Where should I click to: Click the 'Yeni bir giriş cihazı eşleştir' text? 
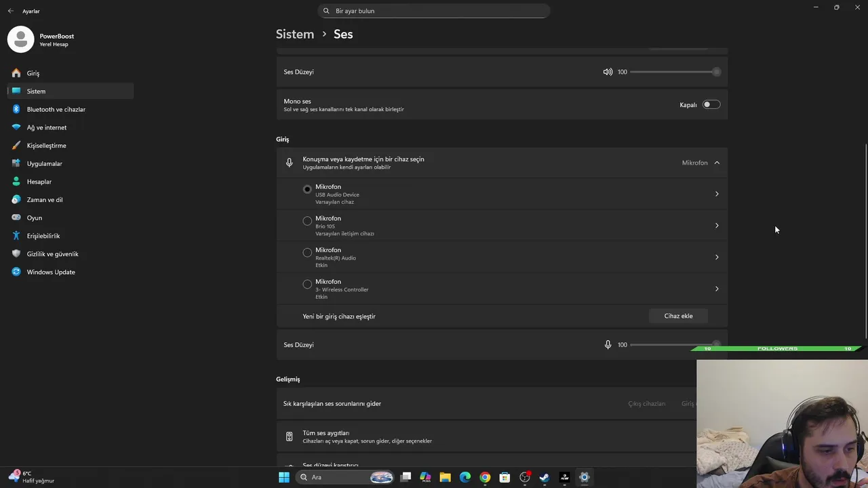(x=339, y=317)
